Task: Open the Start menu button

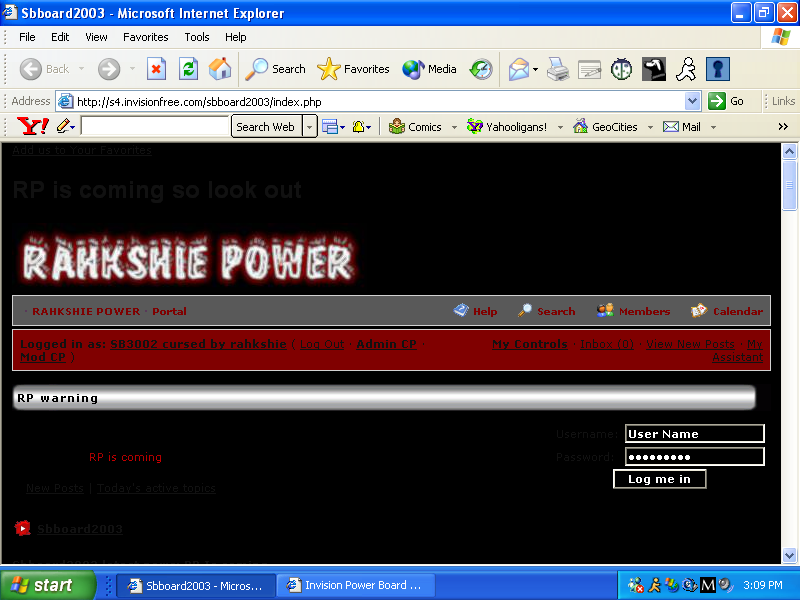Action: pyautogui.click(x=47, y=585)
